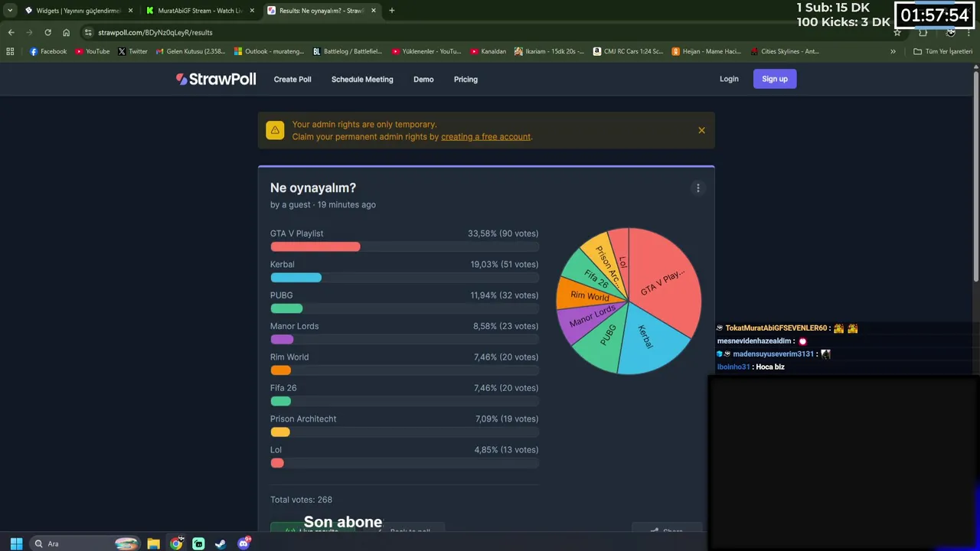Click the site info icon in address bar

(x=89, y=32)
